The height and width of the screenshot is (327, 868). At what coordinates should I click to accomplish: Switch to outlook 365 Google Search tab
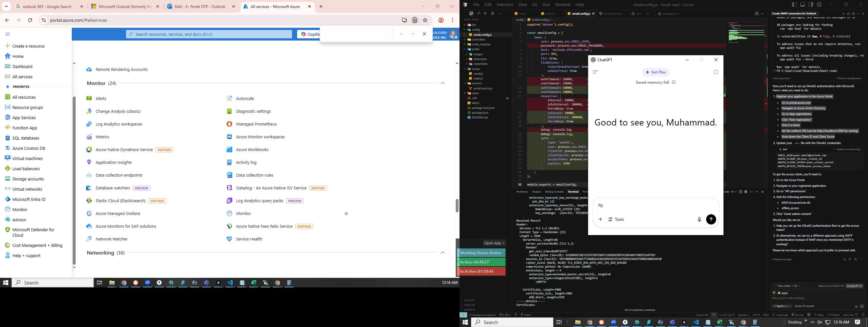pyautogui.click(x=49, y=6)
